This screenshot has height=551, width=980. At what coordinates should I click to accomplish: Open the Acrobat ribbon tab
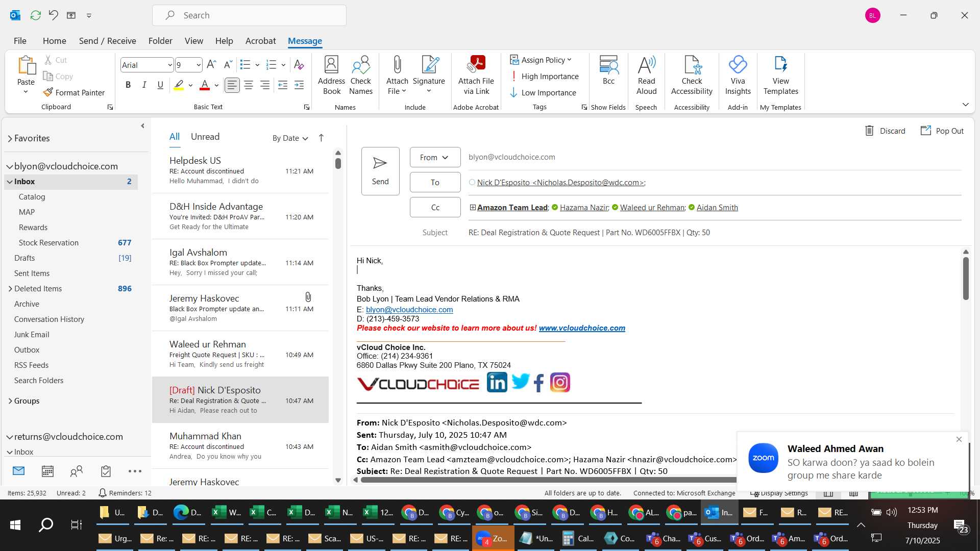pyautogui.click(x=260, y=41)
